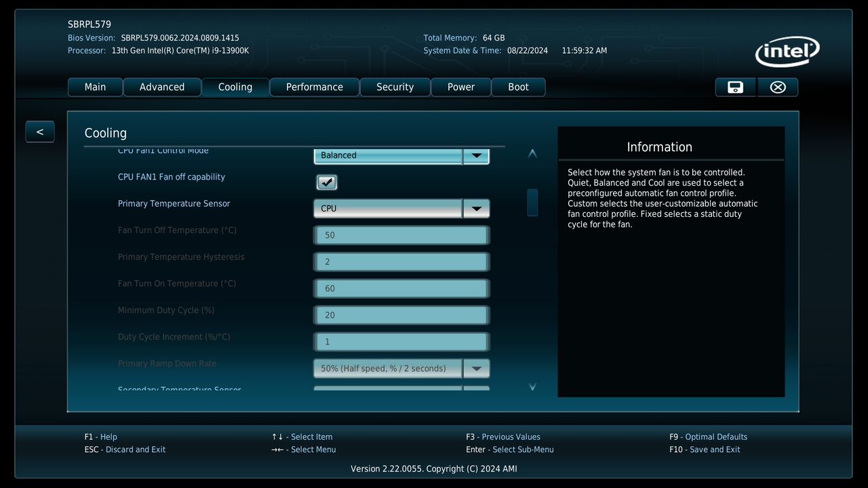Click the system time 11:59:32 AM
The height and width of the screenshot is (488, 868).
point(585,51)
